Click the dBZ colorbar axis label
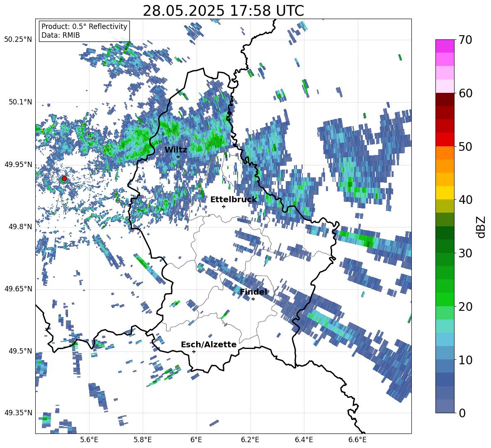 (x=481, y=227)
